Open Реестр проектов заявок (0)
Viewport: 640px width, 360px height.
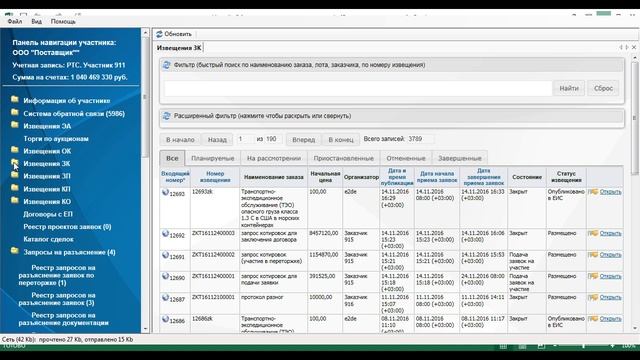(x=67, y=227)
